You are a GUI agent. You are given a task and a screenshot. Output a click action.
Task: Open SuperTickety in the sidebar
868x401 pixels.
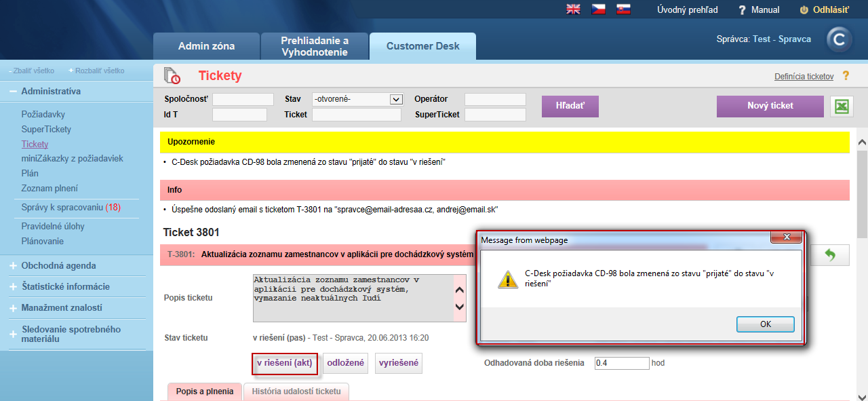coord(46,130)
